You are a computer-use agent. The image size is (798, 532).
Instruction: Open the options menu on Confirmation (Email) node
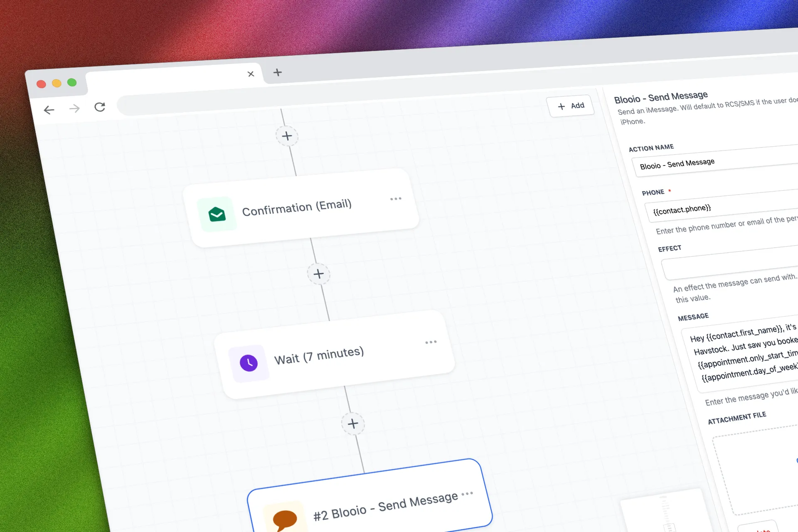[396, 199]
